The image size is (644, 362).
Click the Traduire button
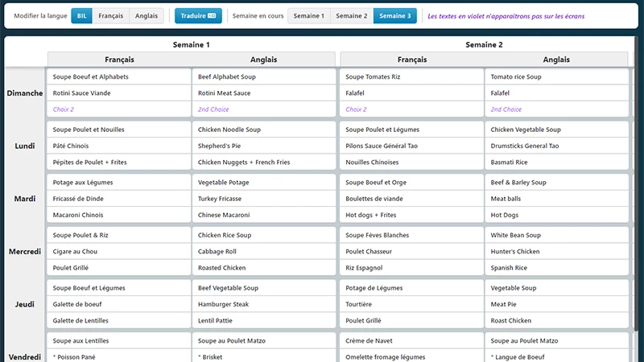coord(198,16)
